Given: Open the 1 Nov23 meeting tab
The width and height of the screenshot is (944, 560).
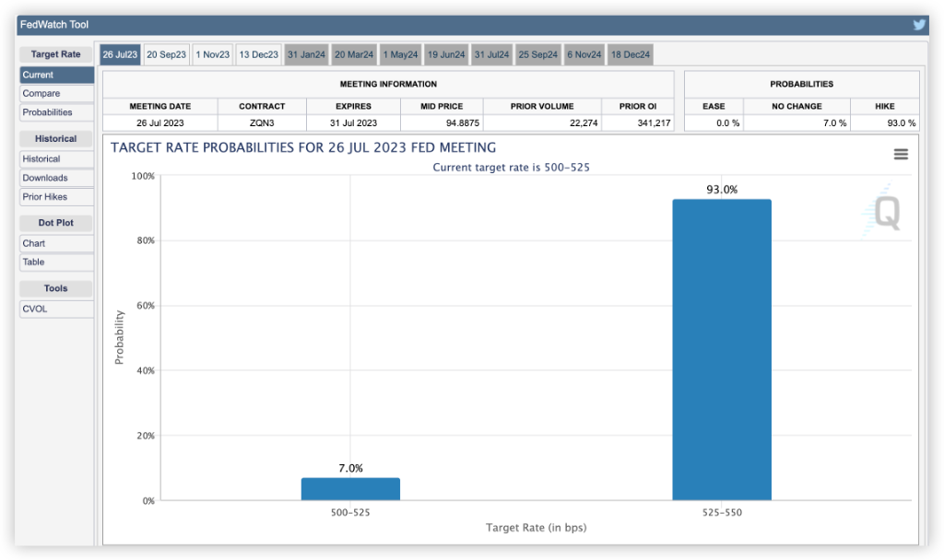Looking at the screenshot, I should tap(213, 54).
